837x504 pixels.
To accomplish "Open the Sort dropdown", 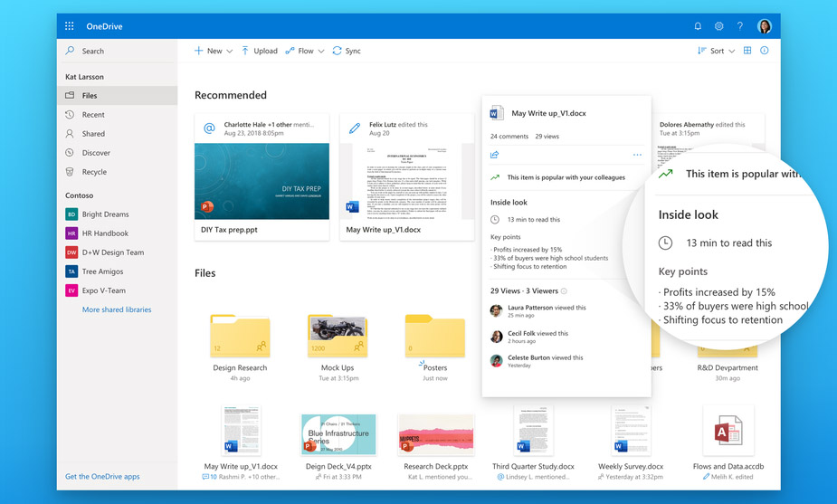I will pos(717,51).
